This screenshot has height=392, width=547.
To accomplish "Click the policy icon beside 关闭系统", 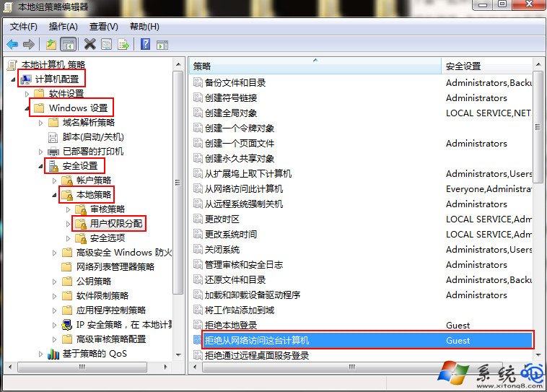I will (x=198, y=249).
